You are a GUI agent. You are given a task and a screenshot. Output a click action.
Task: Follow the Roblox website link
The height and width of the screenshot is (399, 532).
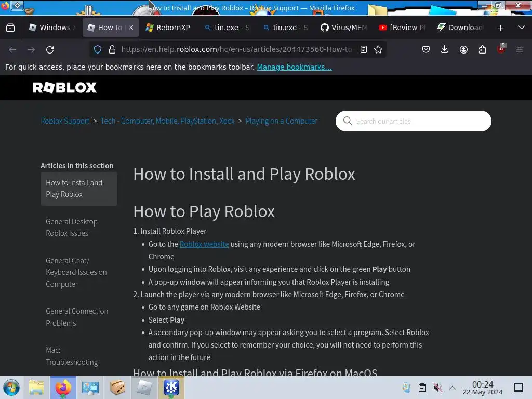click(x=204, y=244)
